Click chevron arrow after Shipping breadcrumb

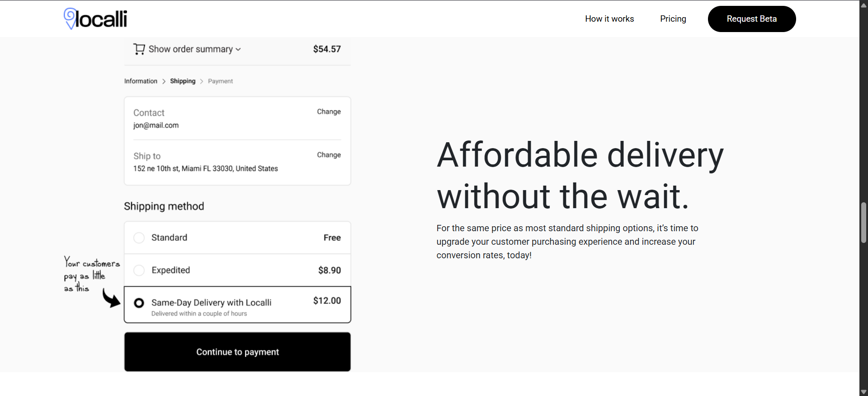pyautogui.click(x=202, y=81)
